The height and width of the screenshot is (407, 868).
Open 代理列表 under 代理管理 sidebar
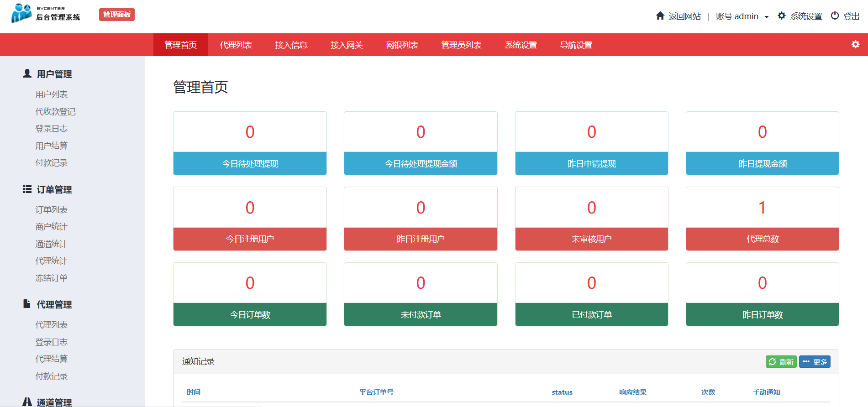(x=52, y=325)
